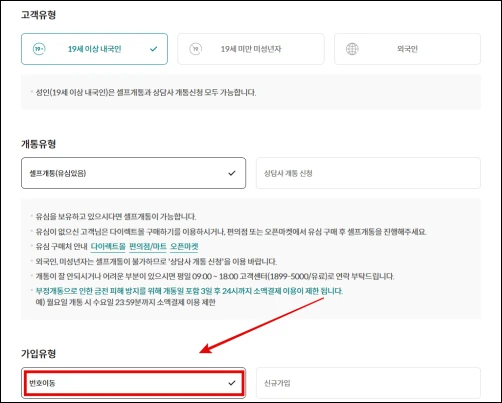Open the 다이렉트몰 link
502x403 pixels.
tap(108, 246)
